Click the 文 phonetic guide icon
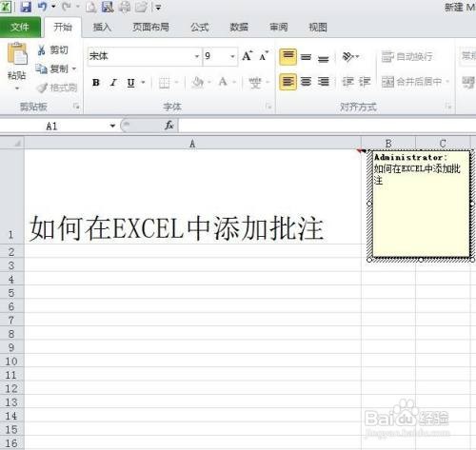Viewport: 476px width, 450px height. coord(255,83)
